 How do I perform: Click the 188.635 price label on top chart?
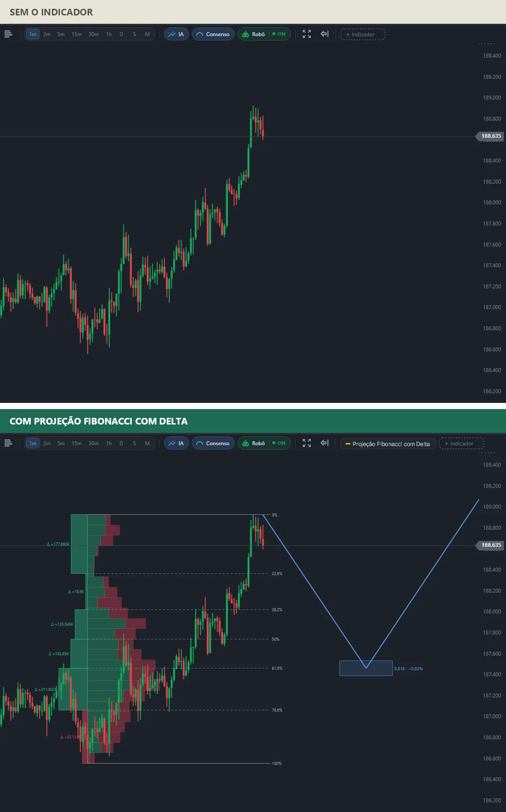tap(491, 136)
